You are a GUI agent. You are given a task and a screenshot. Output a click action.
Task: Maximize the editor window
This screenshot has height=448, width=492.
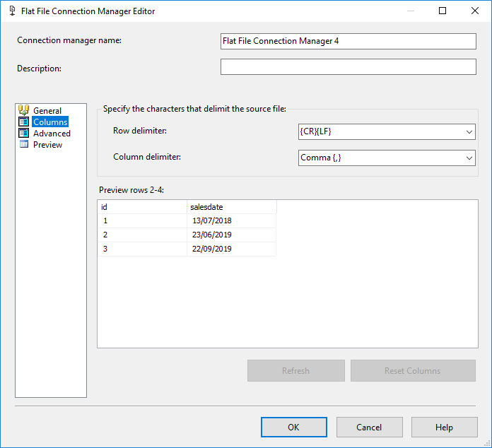443,11
